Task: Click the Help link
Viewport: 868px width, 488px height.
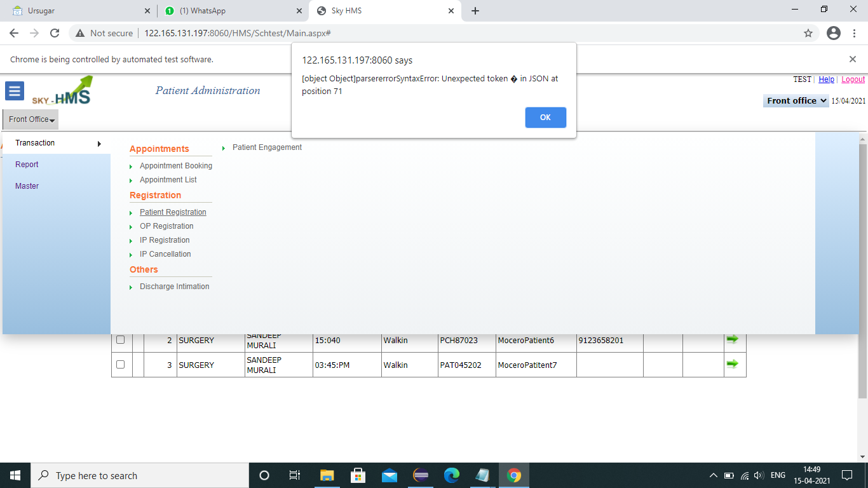Action: coord(826,79)
